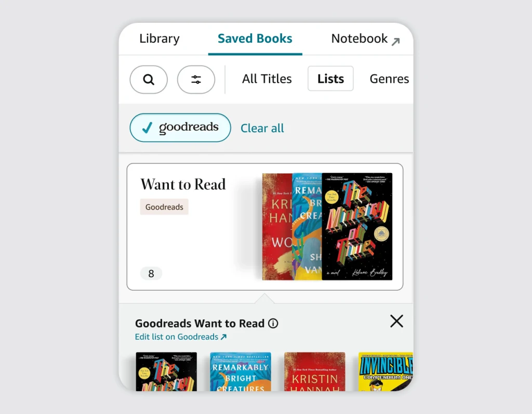Click arrow icon next to Edit list on Goodreads

(x=223, y=337)
